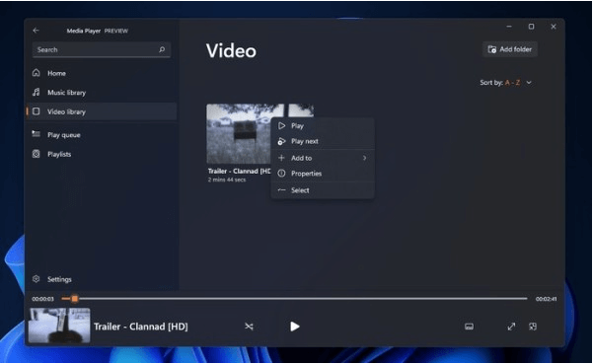
Task: Open the subtitles and captions icon
Action: pyautogui.click(x=469, y=327)
